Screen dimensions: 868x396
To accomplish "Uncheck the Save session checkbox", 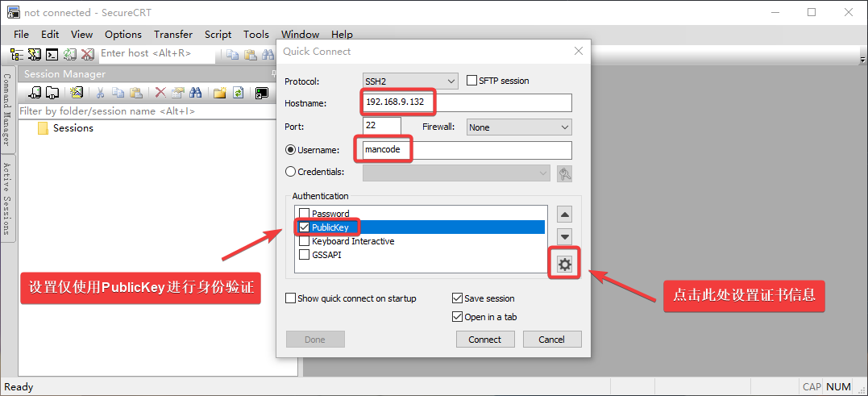I will click(x=458, y=298).
